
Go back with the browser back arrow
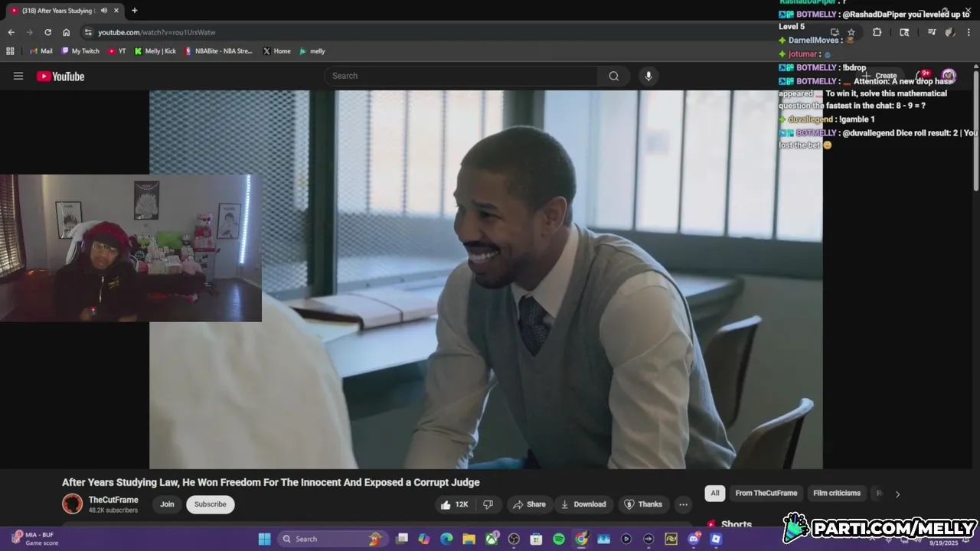tap(11, 32)
